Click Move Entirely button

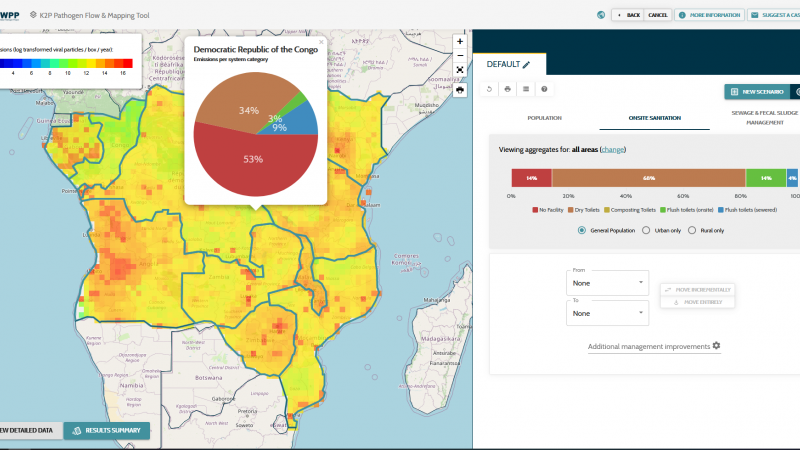(x=697, y=302)
